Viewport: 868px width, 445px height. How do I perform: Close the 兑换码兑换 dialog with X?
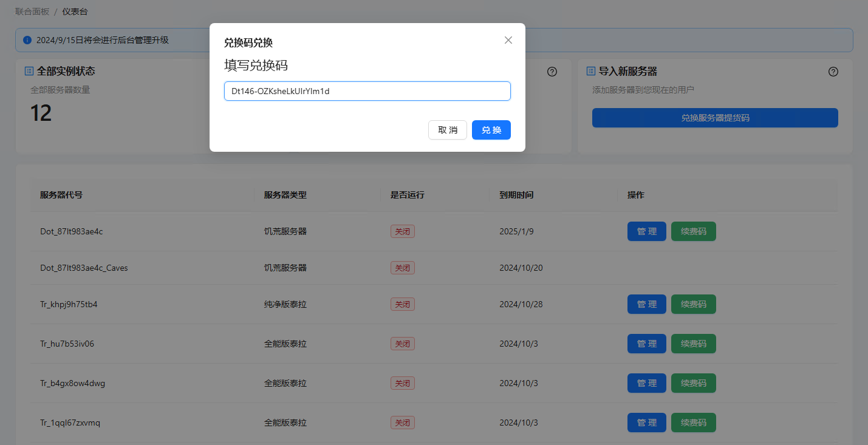[x=508, y=40]
